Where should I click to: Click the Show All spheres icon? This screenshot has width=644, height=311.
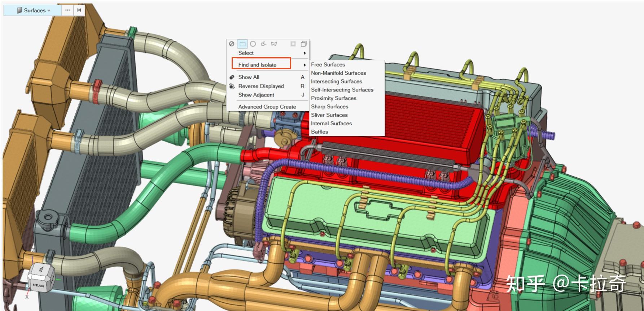232,77
